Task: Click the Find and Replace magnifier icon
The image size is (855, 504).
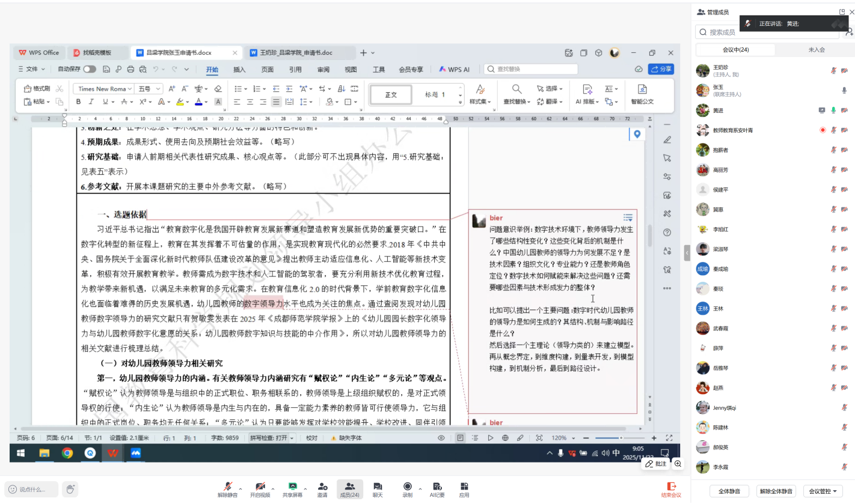Action: click(x=516, y=89)
